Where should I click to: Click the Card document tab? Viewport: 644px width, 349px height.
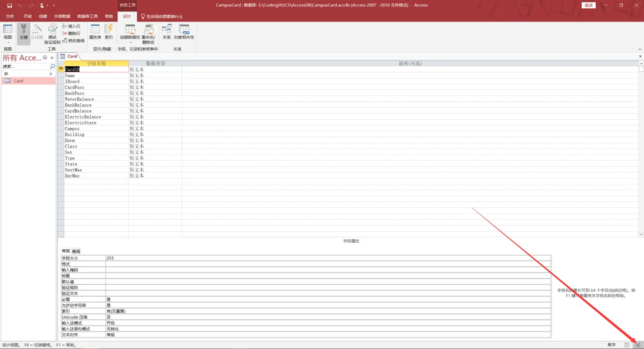click(69, 57)
